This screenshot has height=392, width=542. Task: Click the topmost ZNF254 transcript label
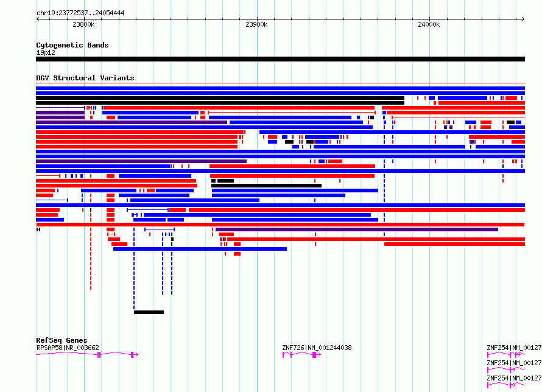pos(514,348)
